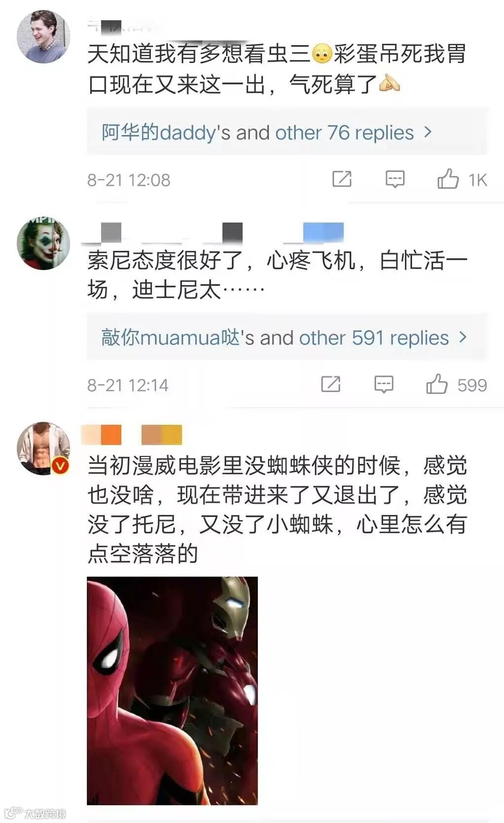Like the comment with 599 likes

[437, 384]
